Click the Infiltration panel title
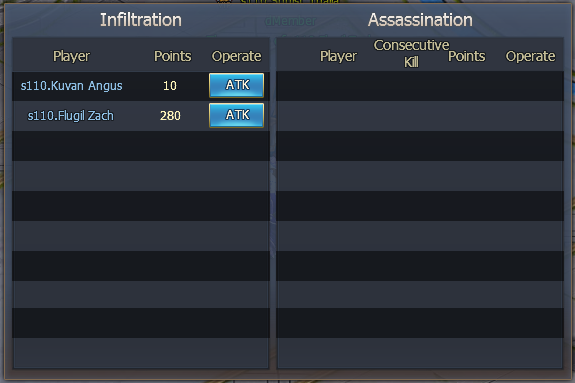This screenshot has width=575, height=383. pyautogui.click(x=141, y=20)
